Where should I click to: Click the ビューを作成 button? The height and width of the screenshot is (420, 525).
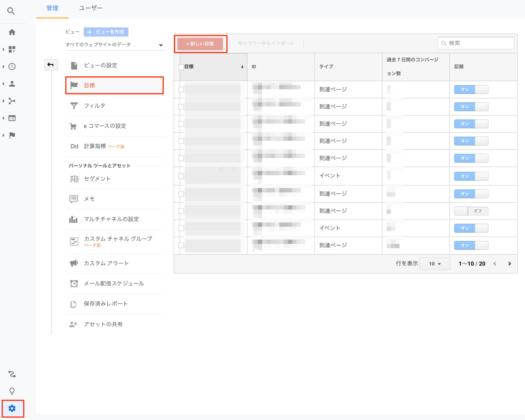106,32
